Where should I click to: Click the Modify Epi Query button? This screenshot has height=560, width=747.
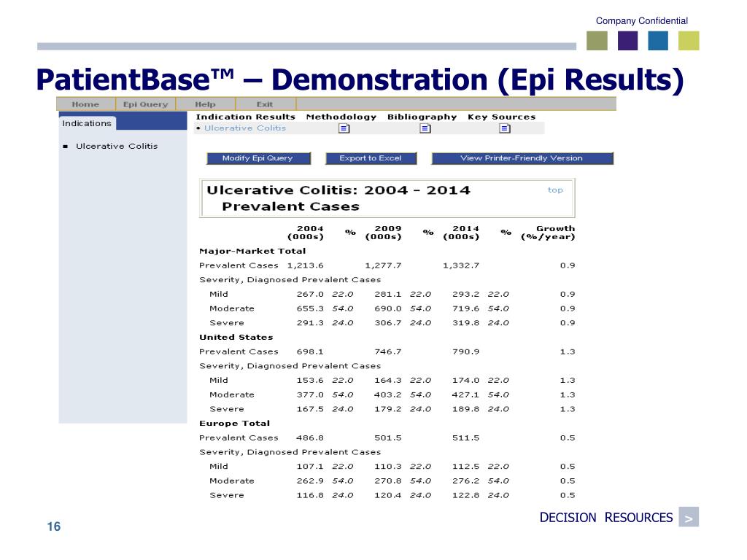tap(258, 158)
